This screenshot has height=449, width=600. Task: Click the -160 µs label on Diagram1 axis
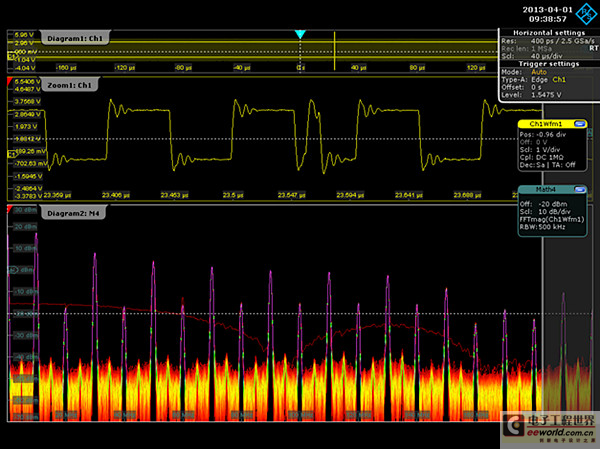(x=66, y=68)
